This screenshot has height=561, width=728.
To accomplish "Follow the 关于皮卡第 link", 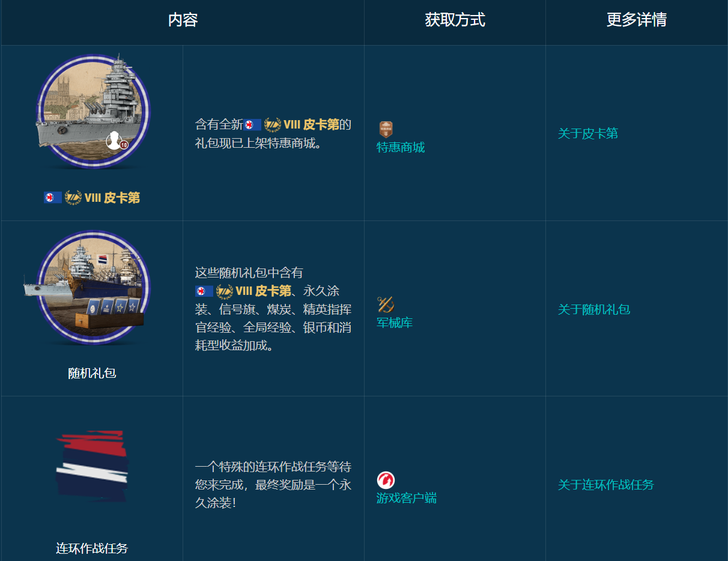I will [x=587, y=135].
